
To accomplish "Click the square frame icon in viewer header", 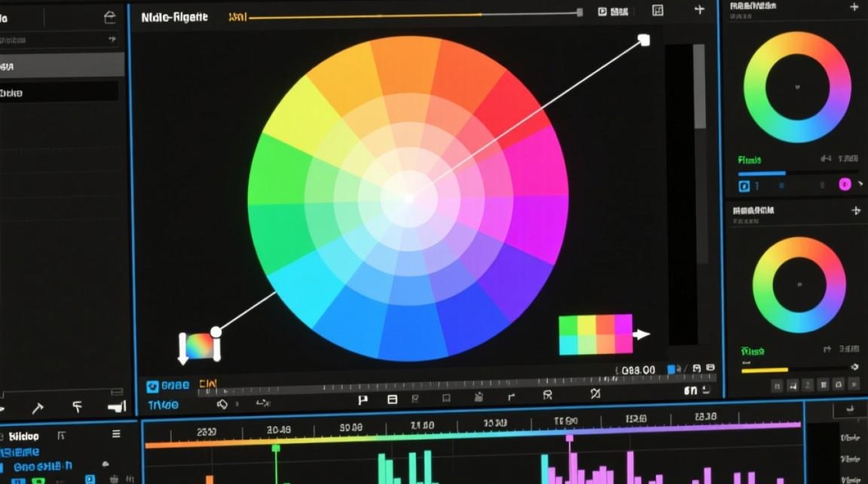I will pyautogui.click(x=657, y=10).
